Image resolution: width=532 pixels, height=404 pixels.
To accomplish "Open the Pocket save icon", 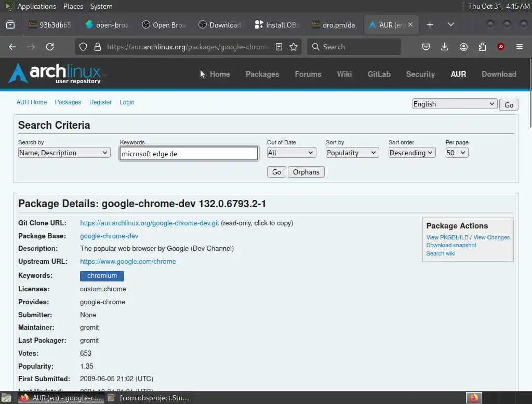I will [426, 47].
